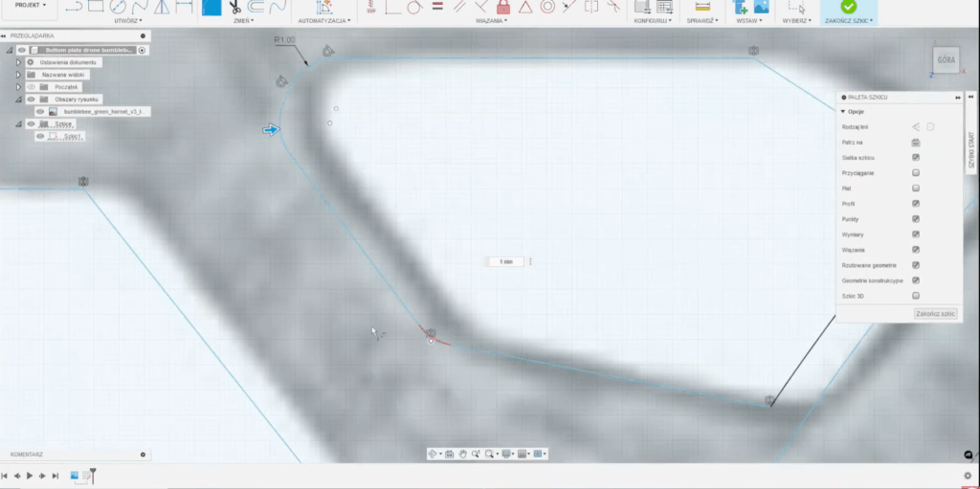Hide the bumblebee_green_hornet image via eye icon
This screenshot has width=980, height=489.
pos(40,111)
